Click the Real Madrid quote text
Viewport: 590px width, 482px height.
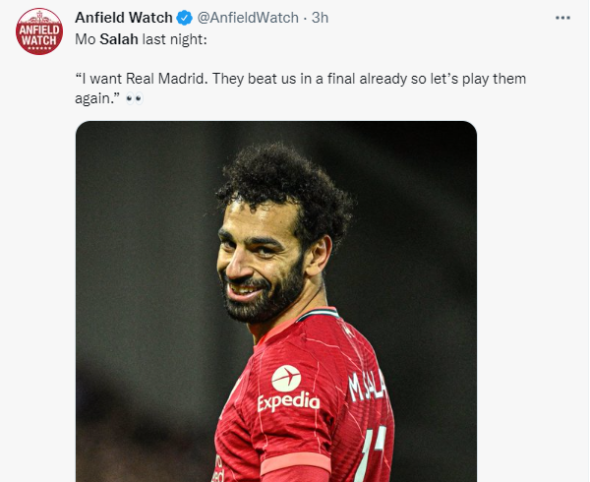click(300, 88)
